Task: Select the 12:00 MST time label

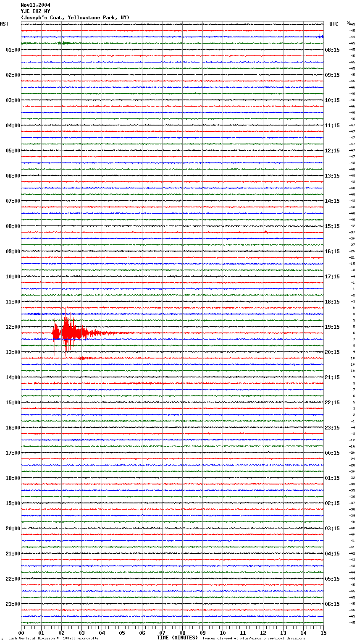Action: tap(13, 327)
